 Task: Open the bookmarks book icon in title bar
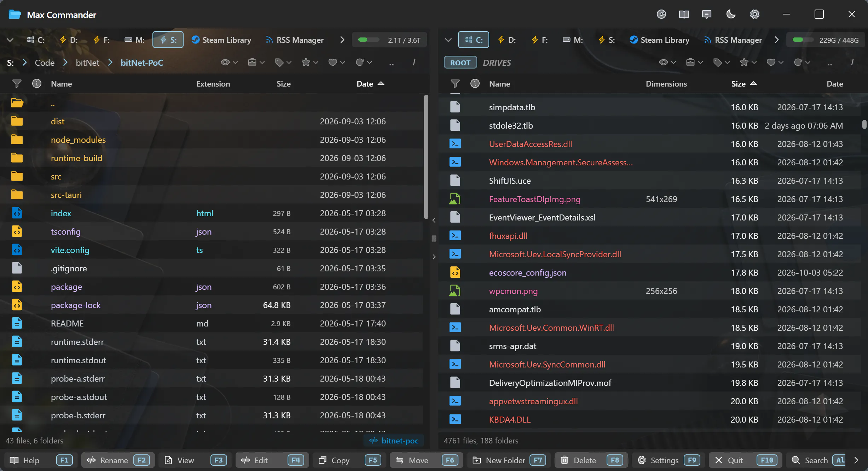tap(684, 14)
